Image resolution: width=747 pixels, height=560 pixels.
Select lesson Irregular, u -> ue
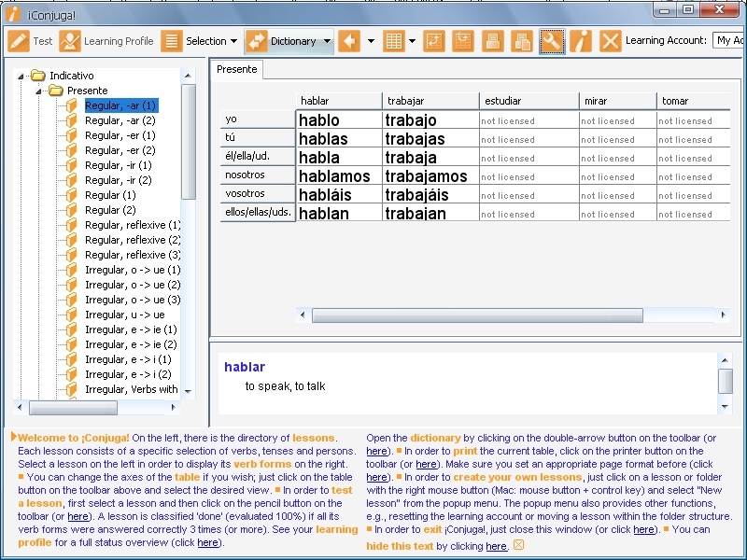tap(125, 315)
